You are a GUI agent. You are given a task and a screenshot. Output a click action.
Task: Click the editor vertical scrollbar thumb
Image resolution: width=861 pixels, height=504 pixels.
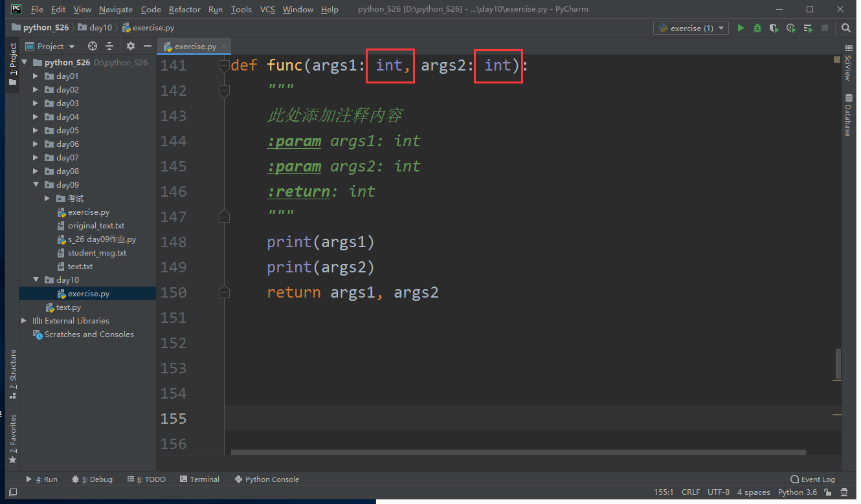click(x=838, y=364)
